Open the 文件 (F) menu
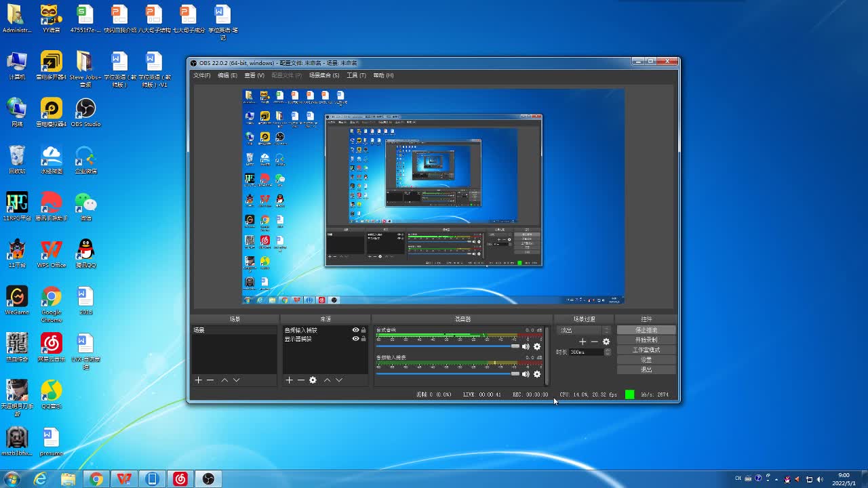 201,75
